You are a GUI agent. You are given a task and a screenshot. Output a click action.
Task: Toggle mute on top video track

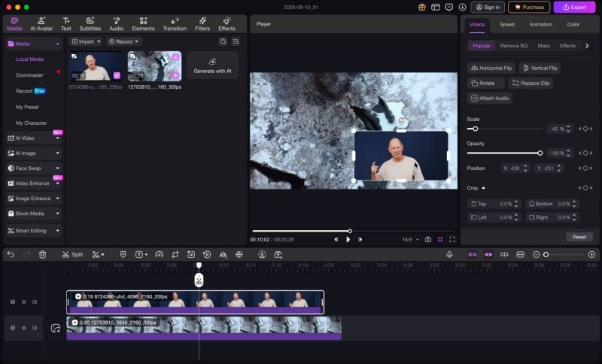pos(35,302)
